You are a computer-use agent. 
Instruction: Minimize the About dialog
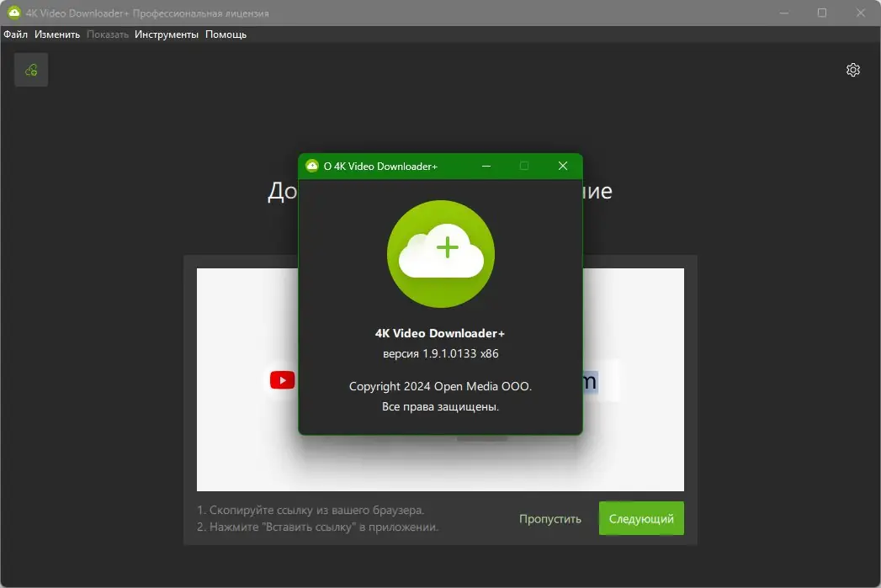[486, 166]
